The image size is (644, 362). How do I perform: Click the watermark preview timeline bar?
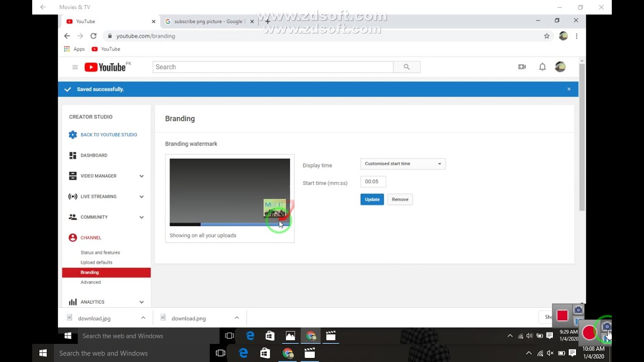pos(229,224)
